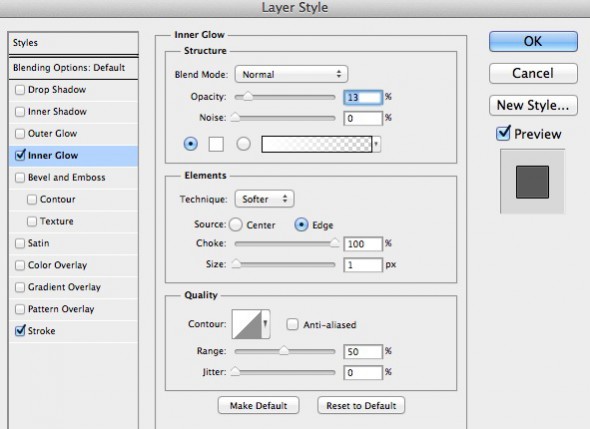Click the Jitter slider handle
Image resolution: width=590 pixels, height=429 pixels.
[x=235, y=372]
